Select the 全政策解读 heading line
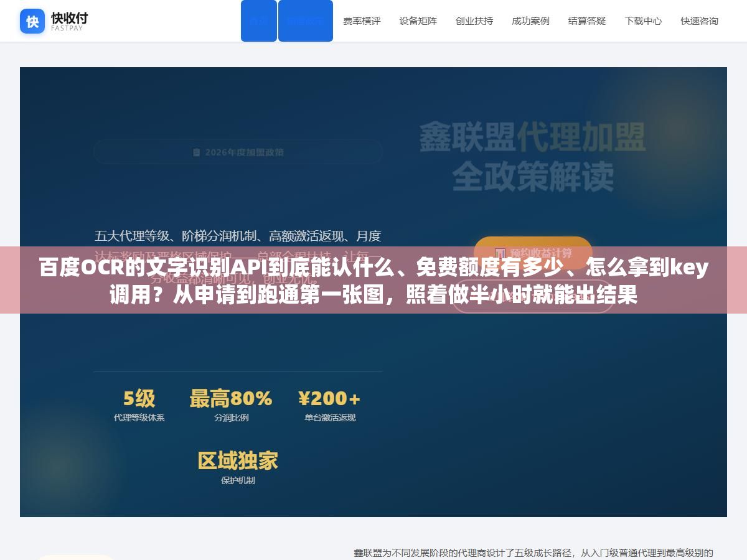 tap(532, 177)
